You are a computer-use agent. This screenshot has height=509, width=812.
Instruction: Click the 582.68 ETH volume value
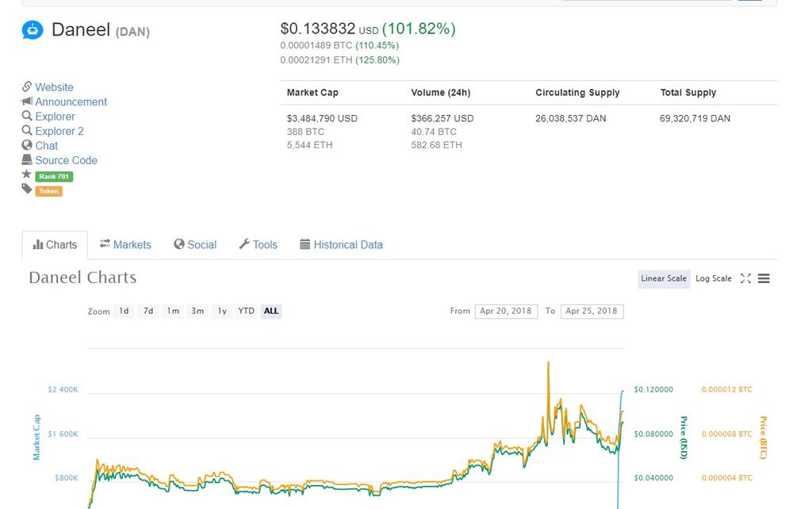tap(437, 146)
